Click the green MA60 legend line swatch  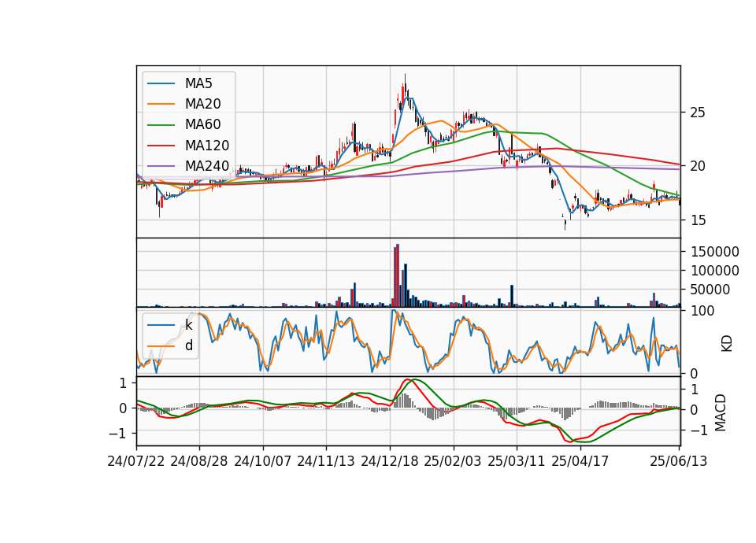[x=161, y=125]
